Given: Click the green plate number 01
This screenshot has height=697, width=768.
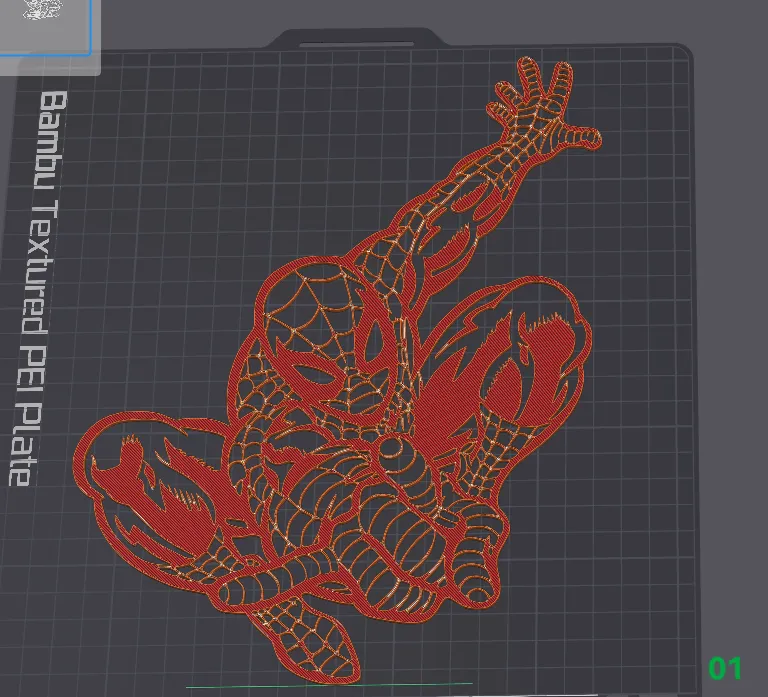Looking at the screenshot, I should 725,668.
